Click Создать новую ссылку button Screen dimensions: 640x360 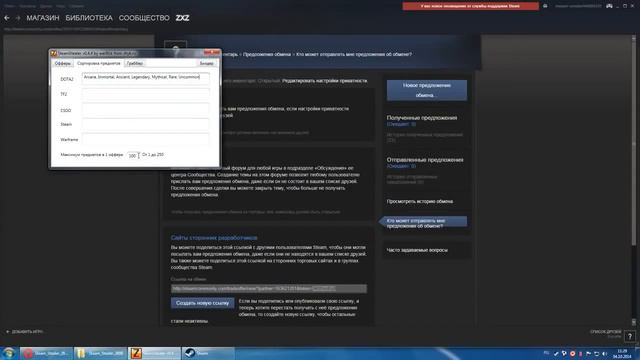click(202, 303)
